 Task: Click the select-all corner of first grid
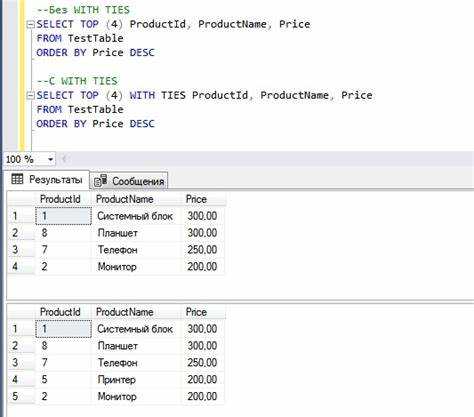[21, 199]
